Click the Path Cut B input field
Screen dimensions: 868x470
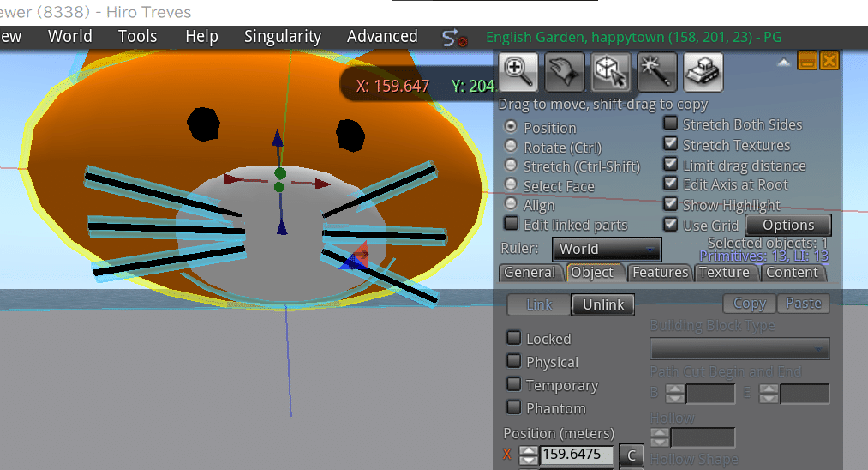click(710, 394)
